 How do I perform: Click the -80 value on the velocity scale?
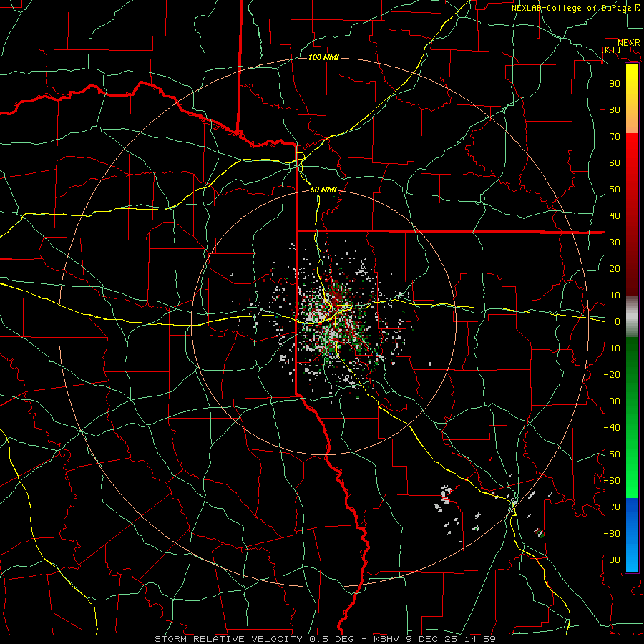coord(612,534)
